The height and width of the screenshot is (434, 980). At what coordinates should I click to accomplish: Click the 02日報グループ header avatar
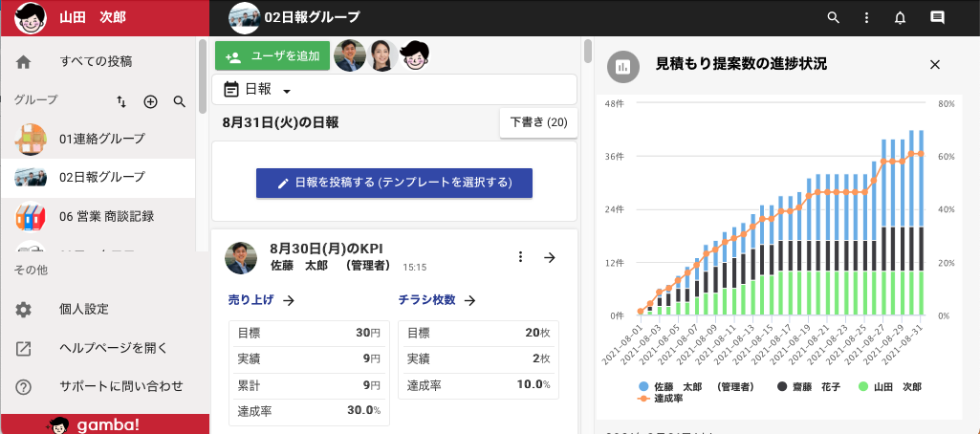245,17
